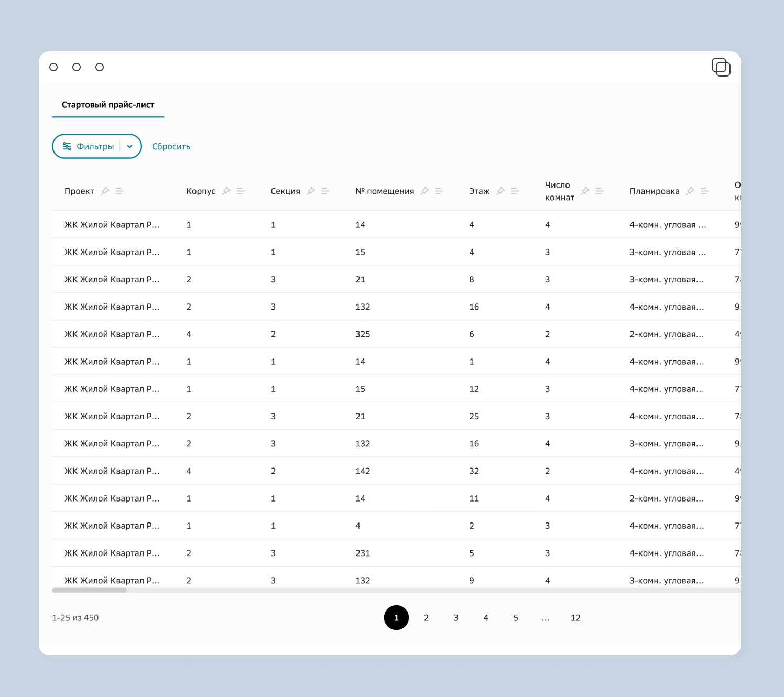
Task: Pin the Корпус column
Action: click(226, 191)
